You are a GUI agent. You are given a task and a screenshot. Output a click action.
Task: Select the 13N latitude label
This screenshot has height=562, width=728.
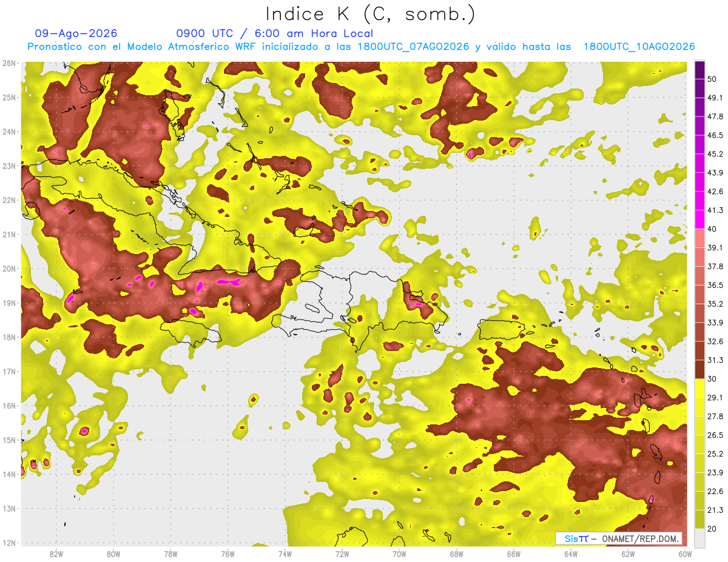click(9, 508)
